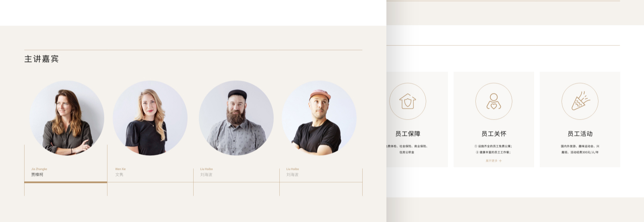This screenshot has width=644, height=222.
Task: Click the 主讲嘉宾 section heading
Action: pos(41,59)
